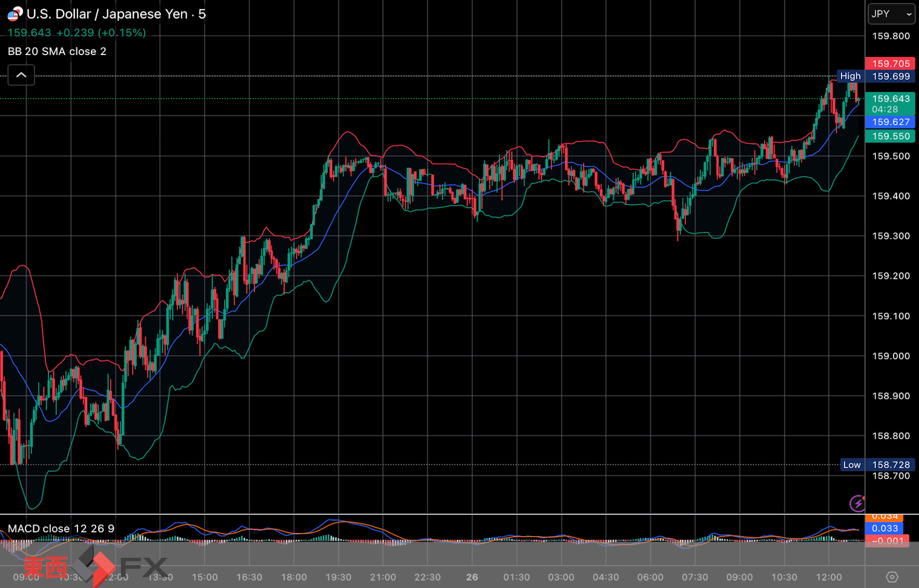The width and height of the screenshot is (919, 588).
Task: Click the Low price label tag
Action: [852, 465]
